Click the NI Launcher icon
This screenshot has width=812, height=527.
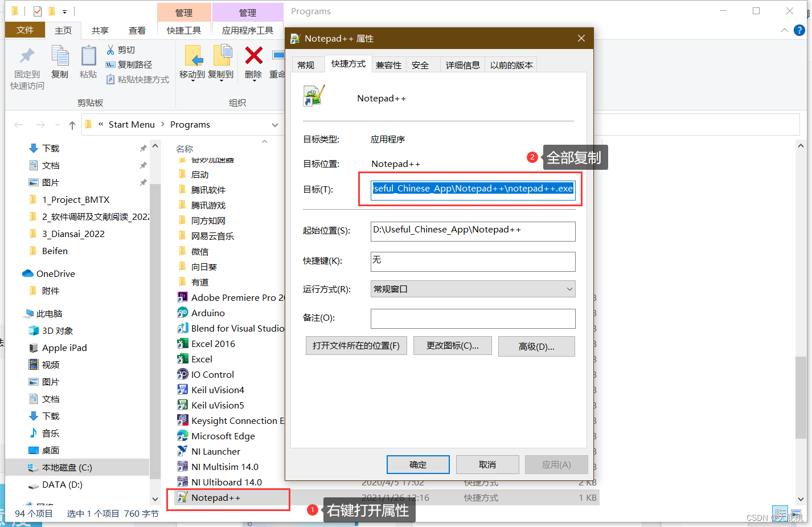click(x=182, y=451)
